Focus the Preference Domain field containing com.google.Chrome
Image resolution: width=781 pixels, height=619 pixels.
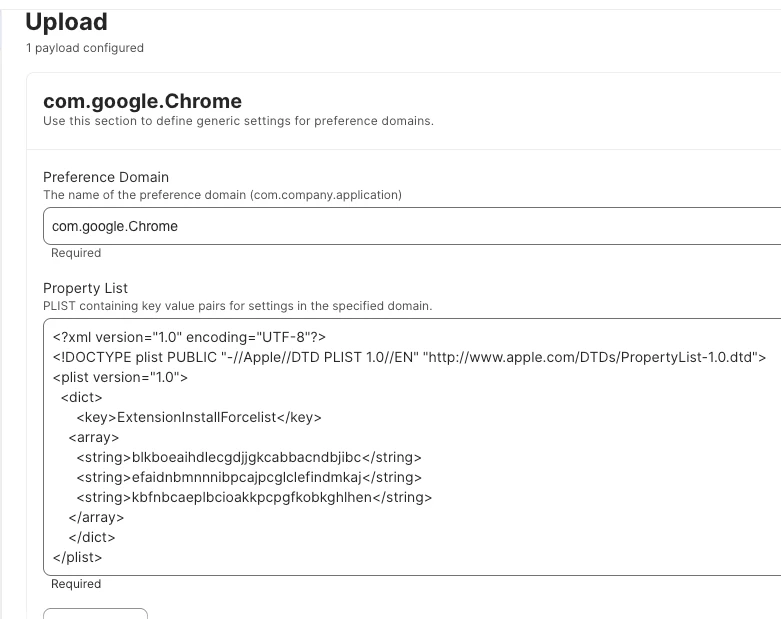(412, 226)
